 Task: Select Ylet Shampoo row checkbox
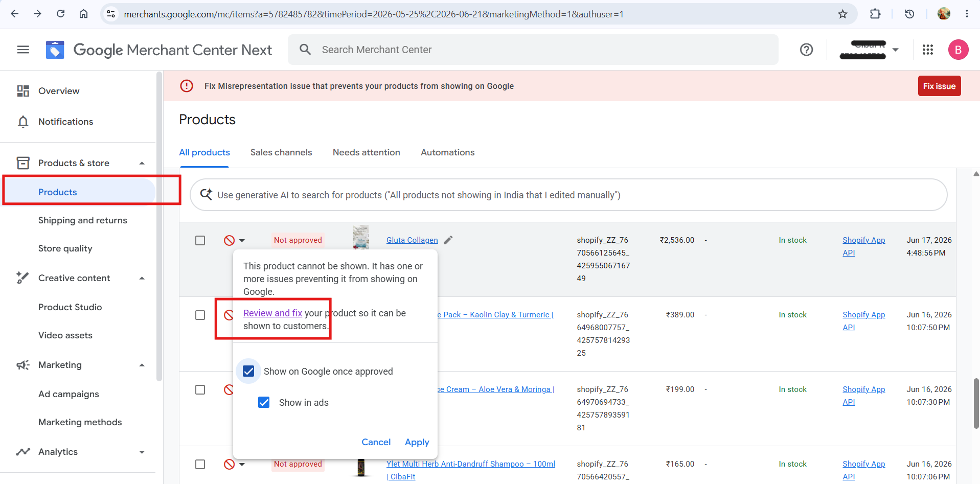point(200,464)
